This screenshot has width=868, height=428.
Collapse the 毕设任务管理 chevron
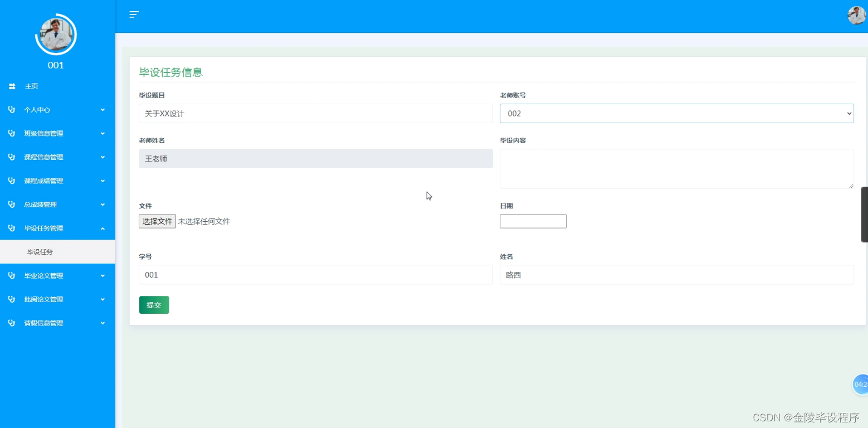click(103, 228)
